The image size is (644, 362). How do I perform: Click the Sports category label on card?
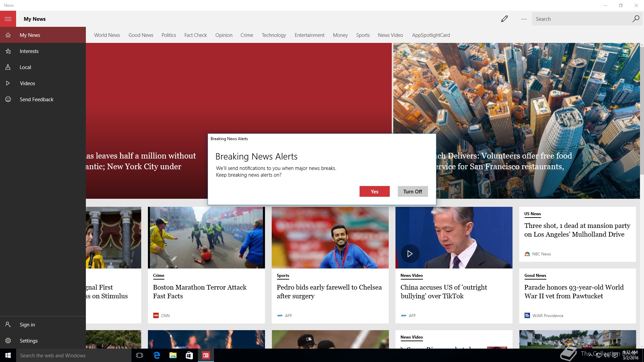click(x=283, y=276)
